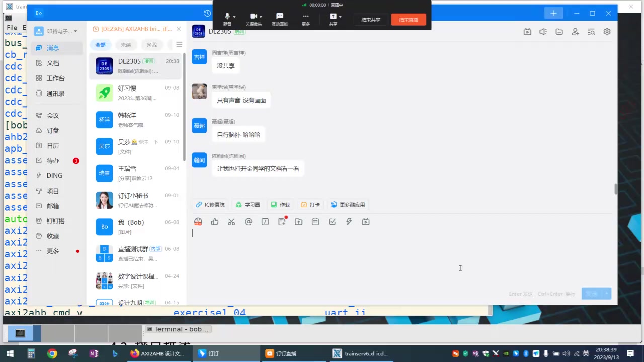
Task: Open the 好习惯 conversation
Action: click(135, 93)
